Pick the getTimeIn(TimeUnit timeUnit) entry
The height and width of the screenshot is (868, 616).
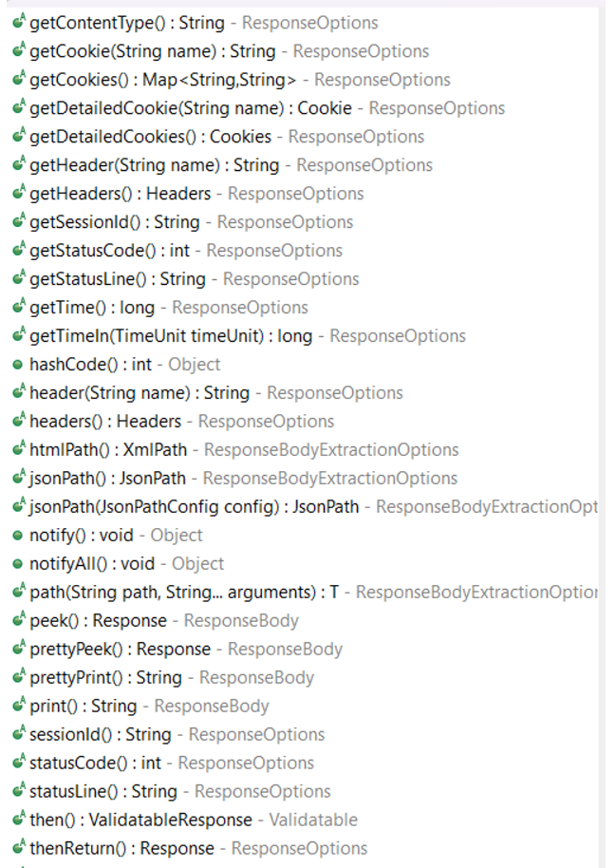tap(305, 335)
